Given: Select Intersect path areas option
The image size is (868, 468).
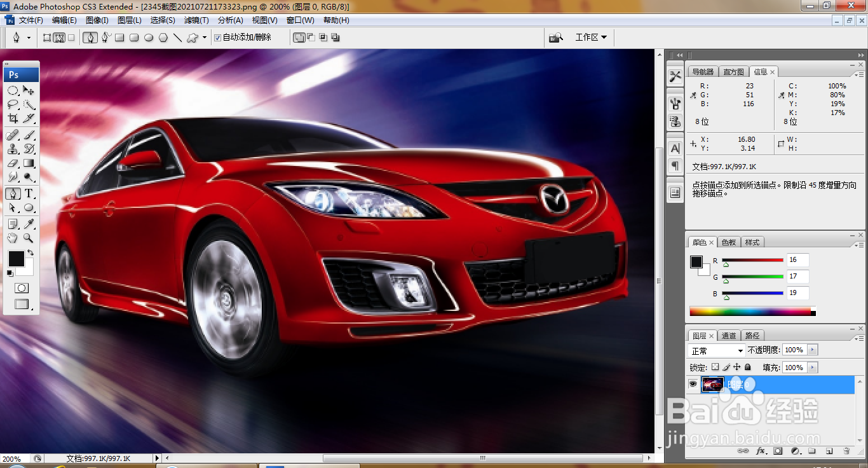Looking at the screenshot, I should coord(323,38).
